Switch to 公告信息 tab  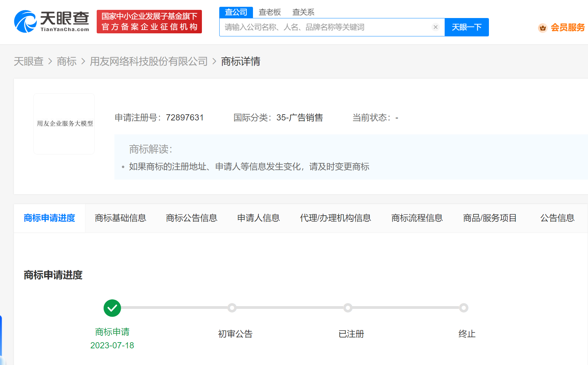click(x=557, y=218)
